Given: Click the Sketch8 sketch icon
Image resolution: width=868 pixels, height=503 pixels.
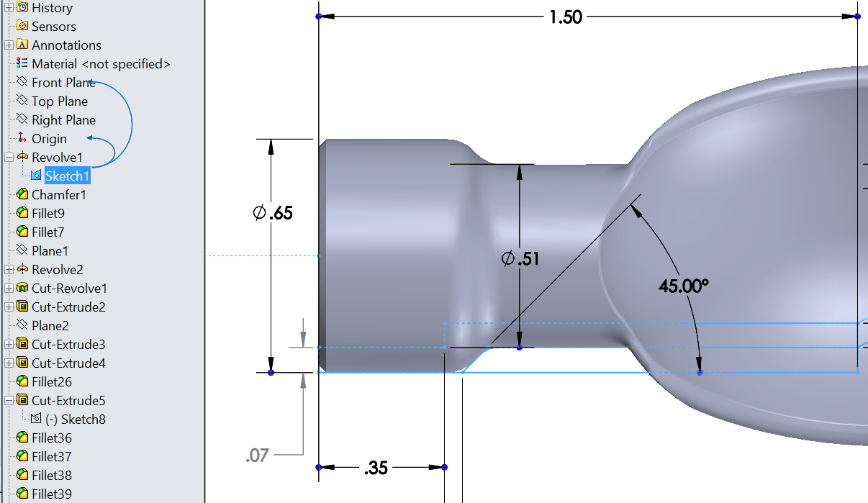Looking at the screenshot, I should (36, 419).
